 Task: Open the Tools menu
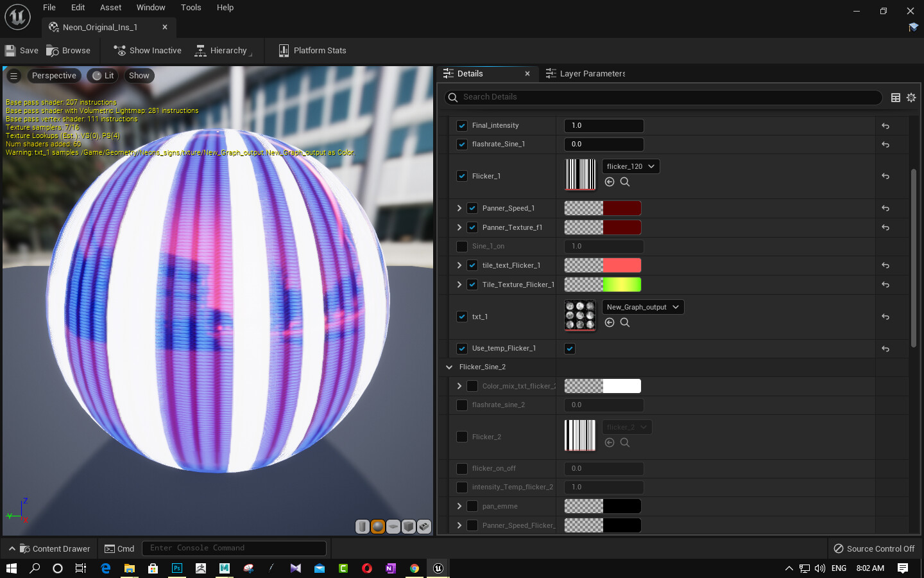[x=191, y=8]
